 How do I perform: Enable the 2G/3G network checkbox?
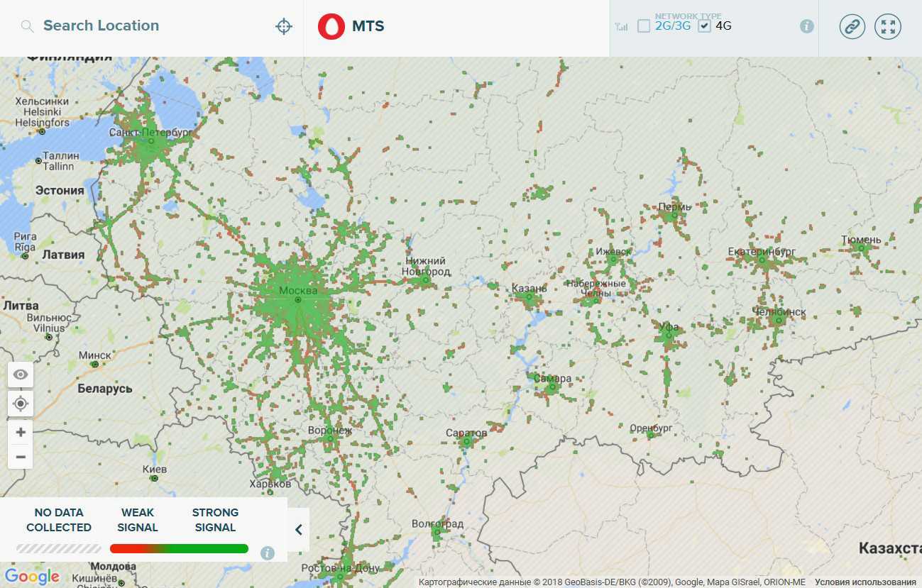644,26
